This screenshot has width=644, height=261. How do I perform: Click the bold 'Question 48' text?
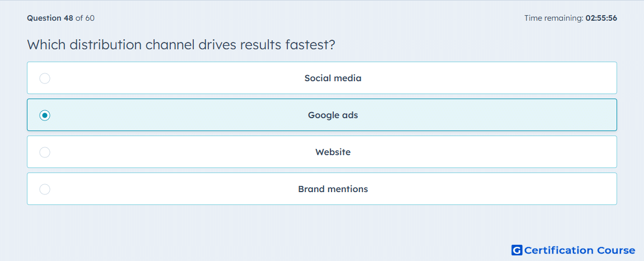pos(50,18)
